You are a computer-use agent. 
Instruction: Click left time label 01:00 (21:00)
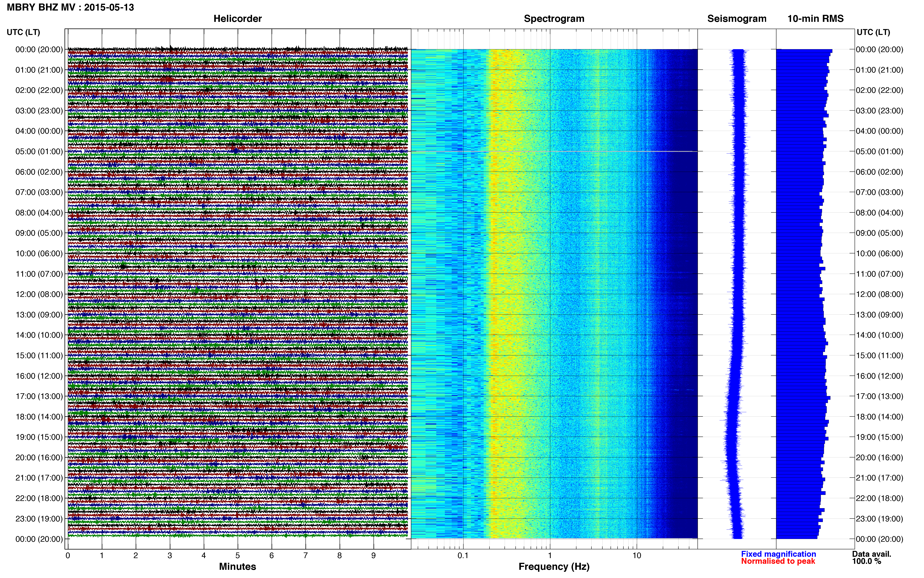click(x=39, y=70)
